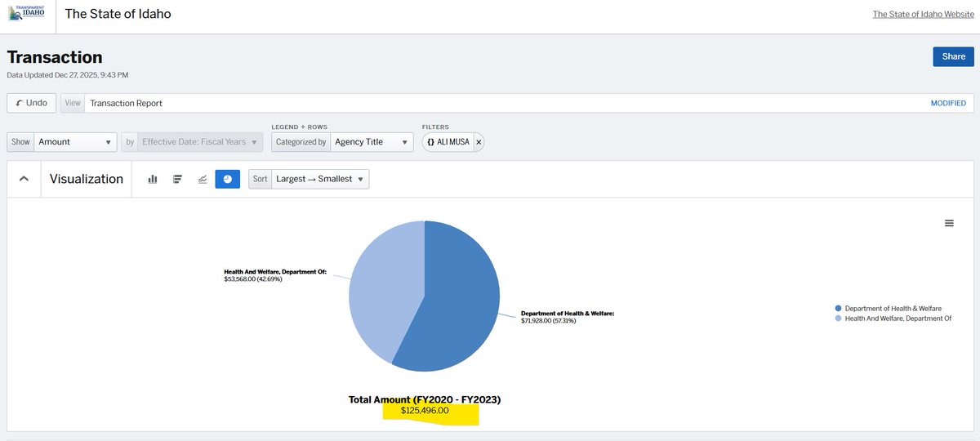Select the pie chart view
The height and width of the screenshot is (441, 980).
coord(228,179)
